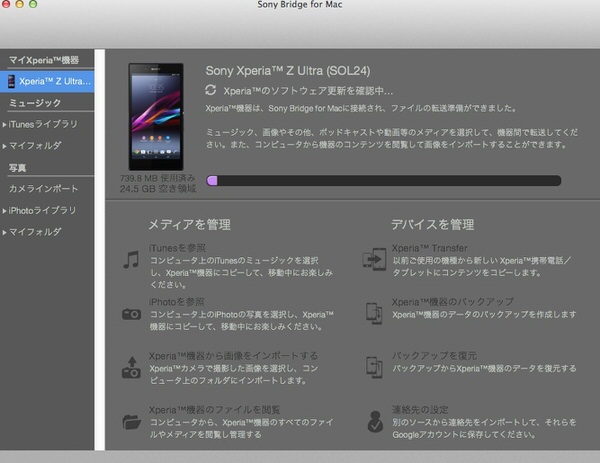Click the 写真 sidebar header
The width and height of the screenshot is (600, 463).
point(17,168)
